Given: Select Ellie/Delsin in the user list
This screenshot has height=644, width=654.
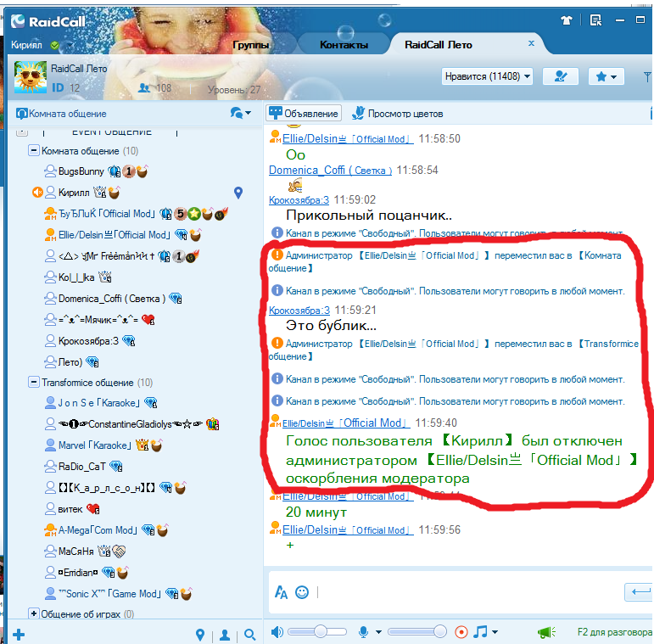Looking at the screenshot, I should tap(115, 235).
